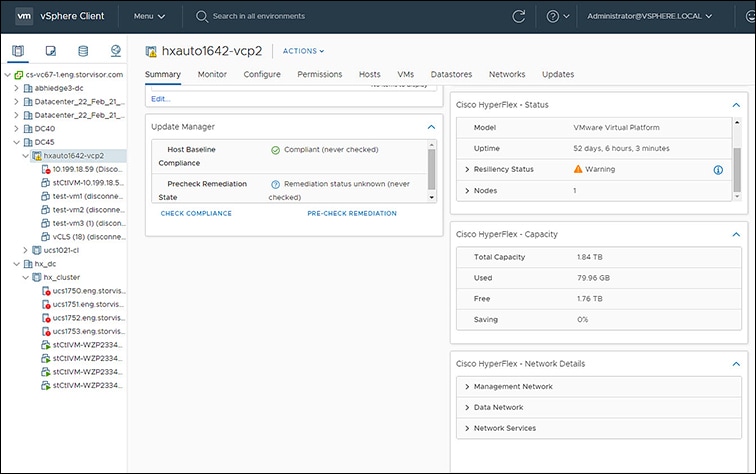756x474 pixels.
Task: Open the Hosts and Clusters inventory view
Action: click(18, 51)
